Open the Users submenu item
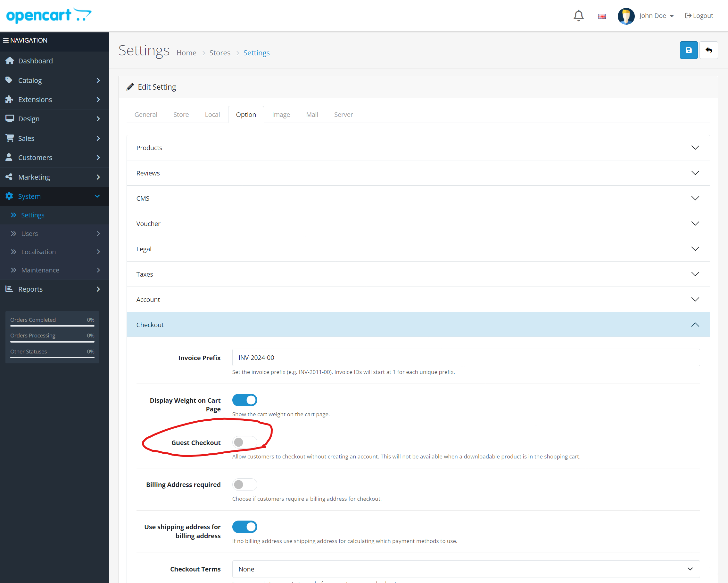 coord(54,233)
